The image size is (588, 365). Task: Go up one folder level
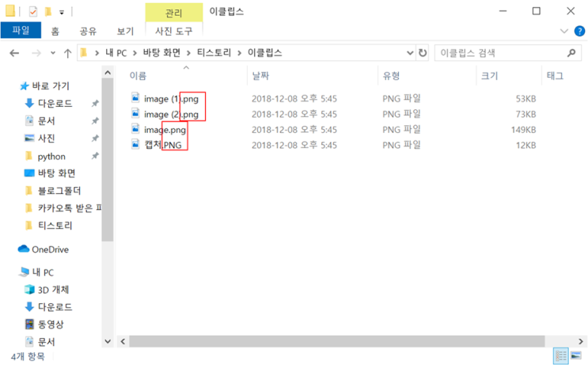click(67, 53)
